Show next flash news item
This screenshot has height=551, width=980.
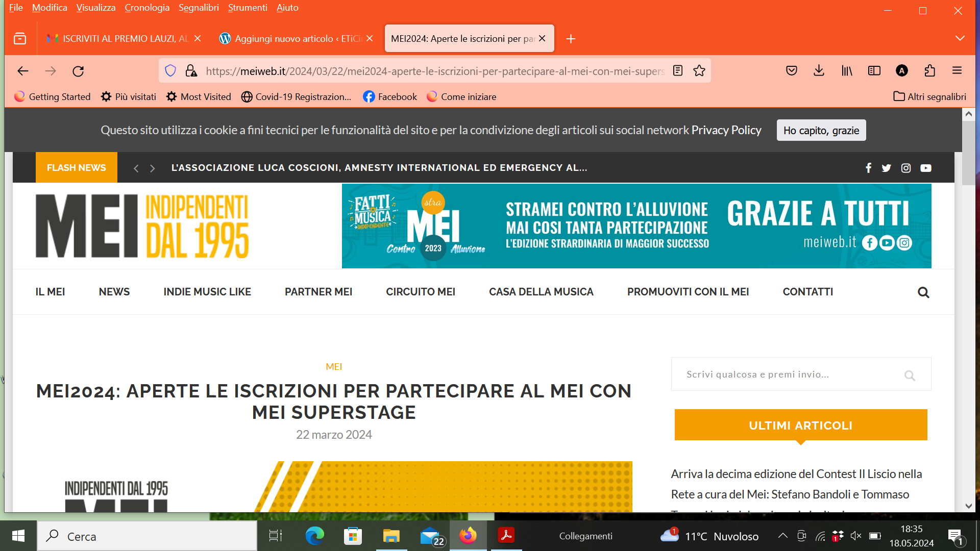pos(152,168)
